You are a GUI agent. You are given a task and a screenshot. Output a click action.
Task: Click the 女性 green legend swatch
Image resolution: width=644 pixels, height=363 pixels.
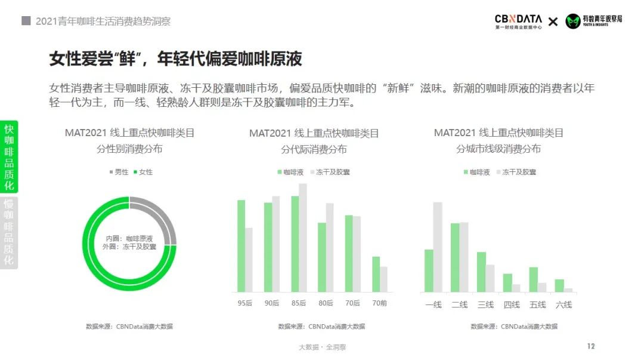click(135, 172)
